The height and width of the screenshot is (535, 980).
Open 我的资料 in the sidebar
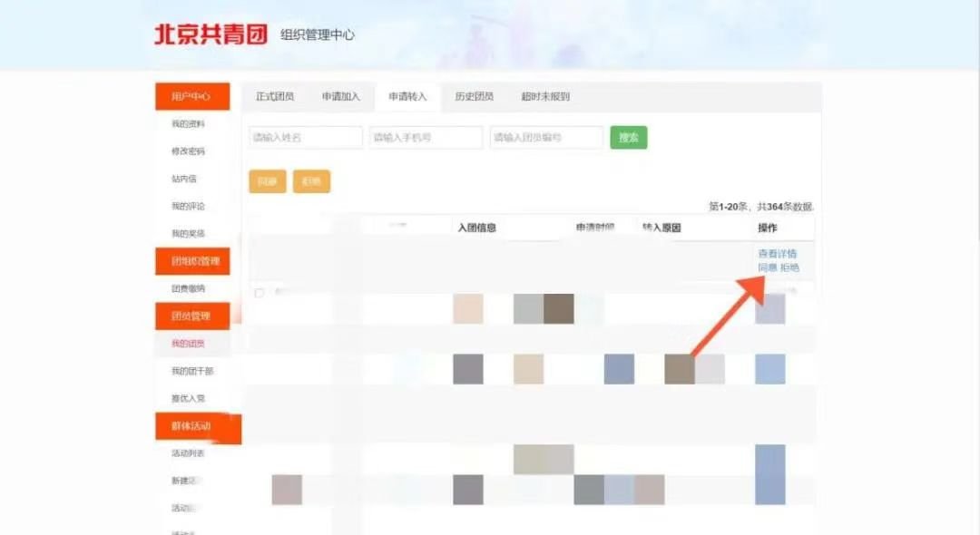pos(188,123)
